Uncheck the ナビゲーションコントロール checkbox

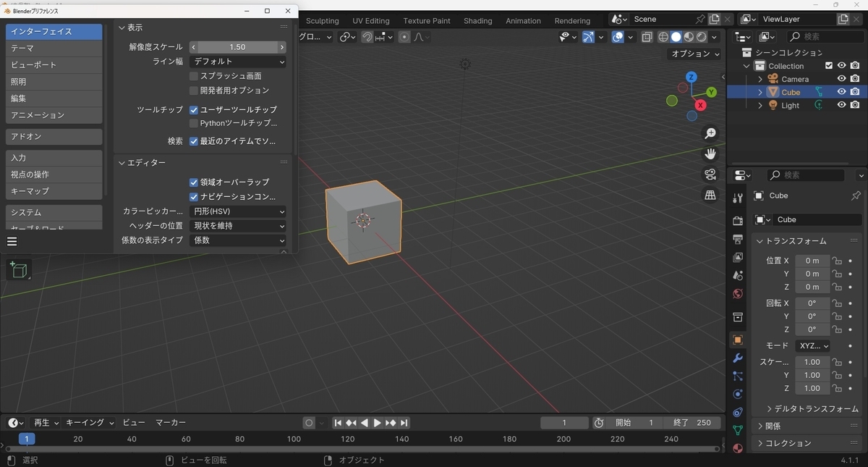point(194,197)
